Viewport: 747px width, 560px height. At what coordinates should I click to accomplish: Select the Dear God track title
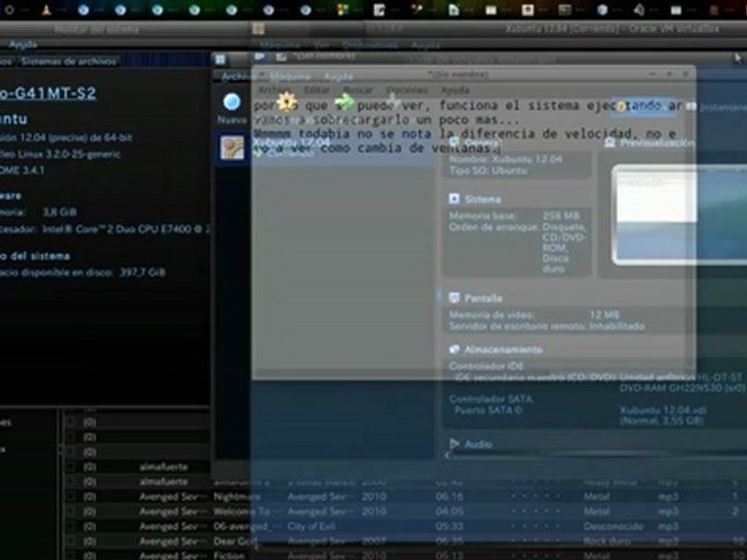click(x=235, y=541)
